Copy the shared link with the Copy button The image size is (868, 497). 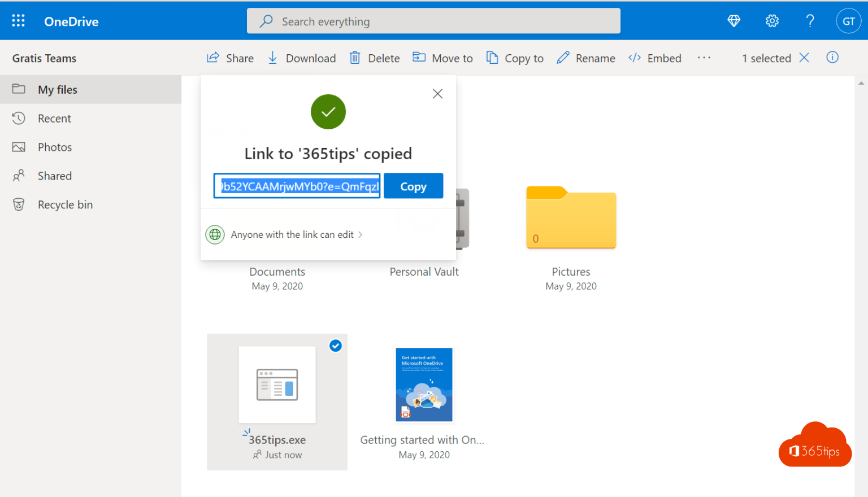coord(413,186)
